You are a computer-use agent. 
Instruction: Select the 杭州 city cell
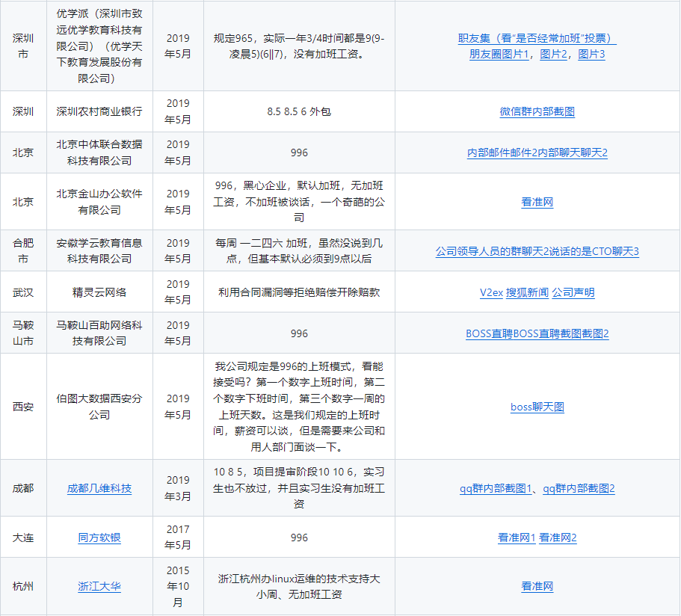(x=23, y=586)
